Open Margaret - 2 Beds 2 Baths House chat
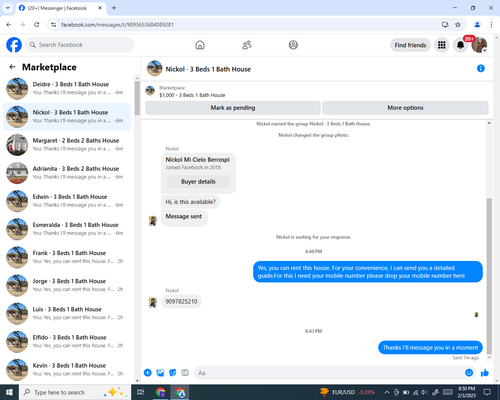The height and width of the screenshot is (400, 500). pos(67,145)
